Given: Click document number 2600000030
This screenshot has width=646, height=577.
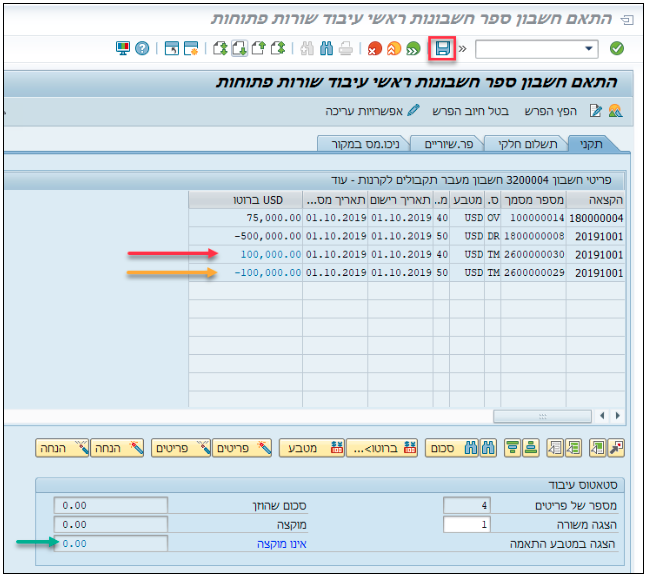Looking at the screenshot, I should (534, 255).
